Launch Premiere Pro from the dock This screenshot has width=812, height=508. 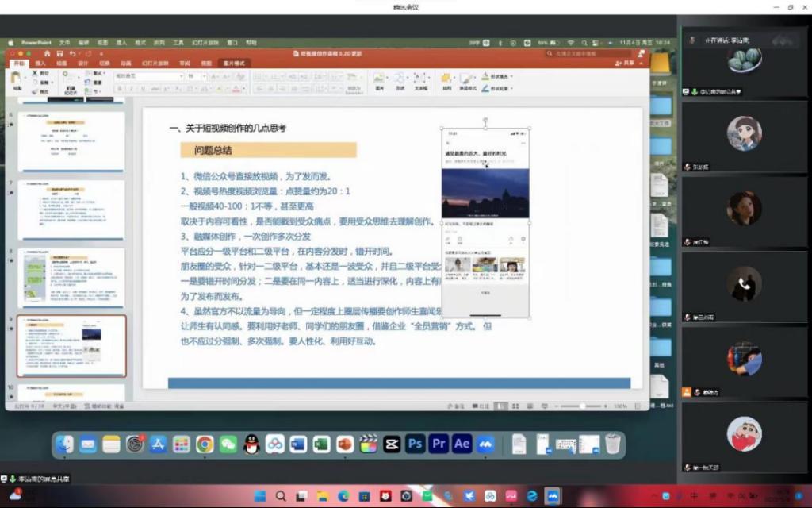pyautogui.click(x=439, y=444)
